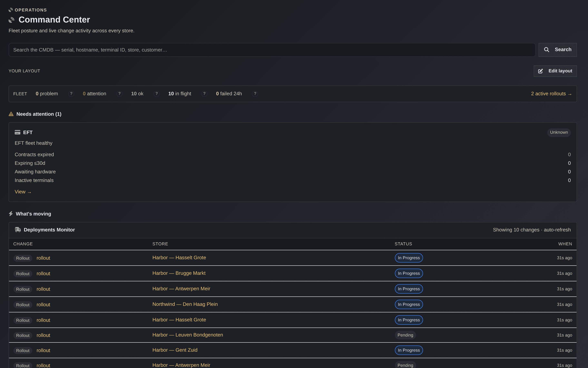Screen dimensions: 588x368
Task: Open rollout link in Gent Zuid row
Action: [x=43, y=350]
